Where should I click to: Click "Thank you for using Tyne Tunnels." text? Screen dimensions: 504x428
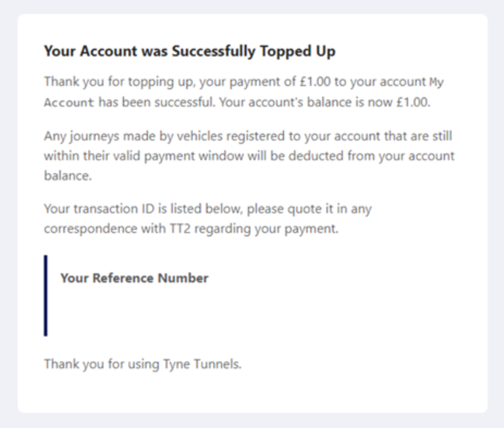(x=143, y=364)
